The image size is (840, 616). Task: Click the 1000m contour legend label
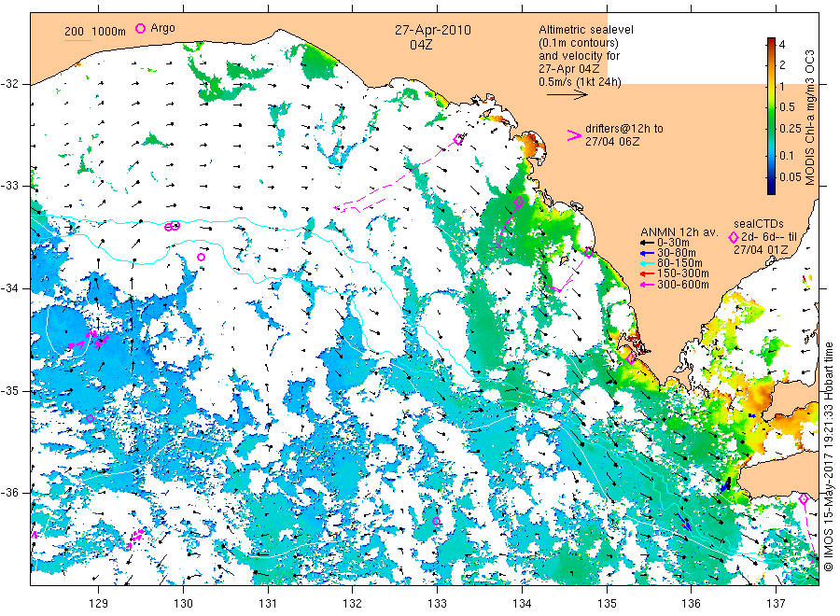(x=109, y=32)
